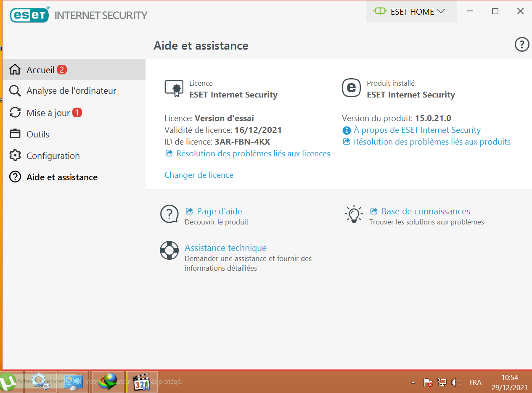532x393 pixels.
Task: Open À propos de ESET Internet Security
Action: pyautogui.click(x=417, y=130)
